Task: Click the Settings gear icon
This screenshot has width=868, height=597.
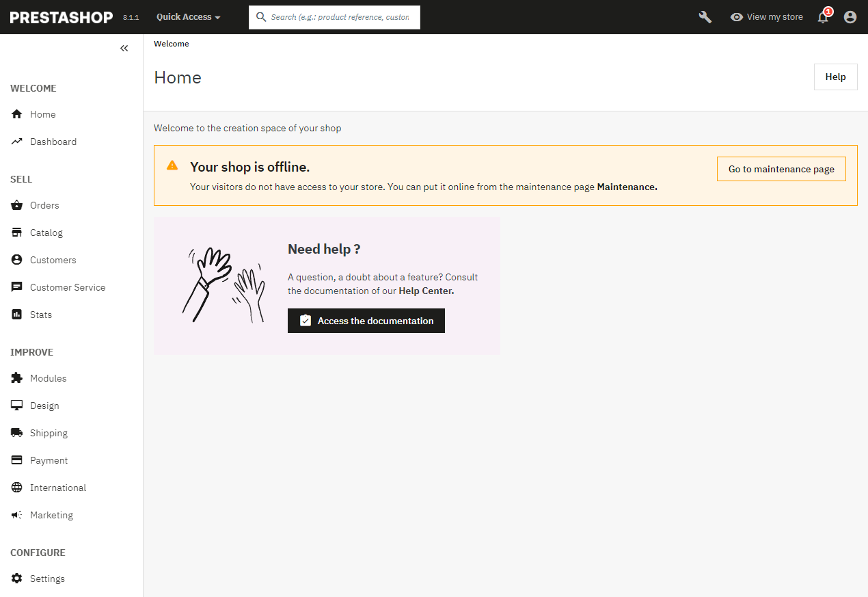Action: point(17,579)
